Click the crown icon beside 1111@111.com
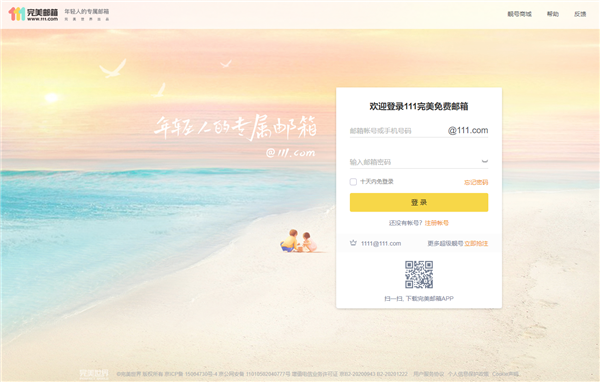The image size is (600, 382). coord(353,243)
